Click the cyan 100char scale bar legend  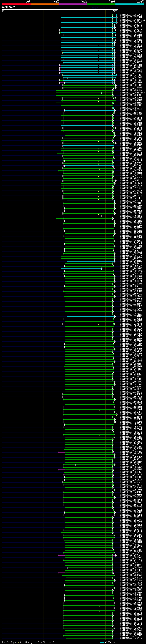[x=102, y=642]
